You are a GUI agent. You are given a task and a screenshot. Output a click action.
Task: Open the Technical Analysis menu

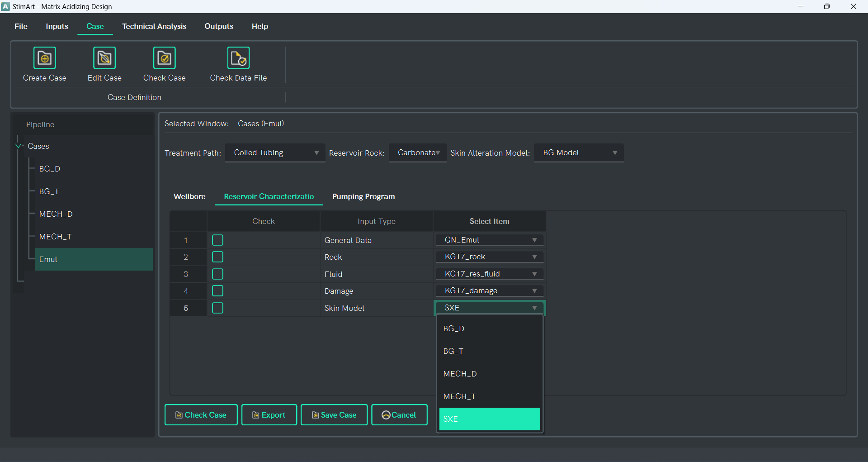[154, 26]
